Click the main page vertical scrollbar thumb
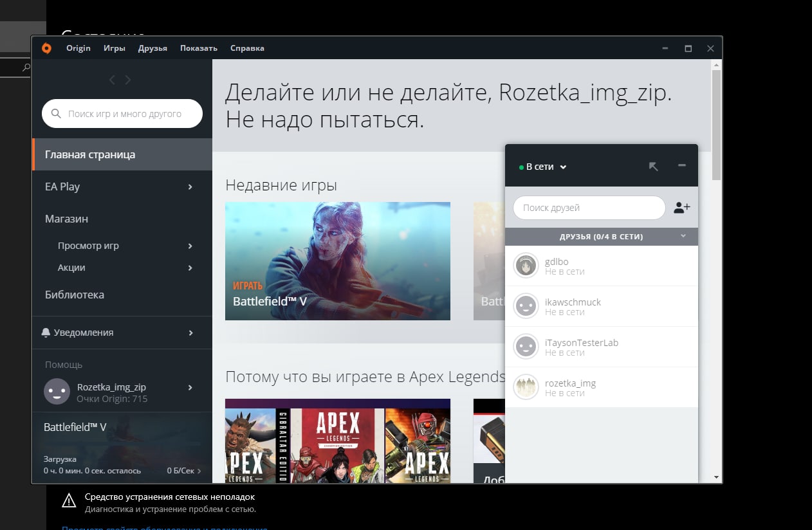 717,126
